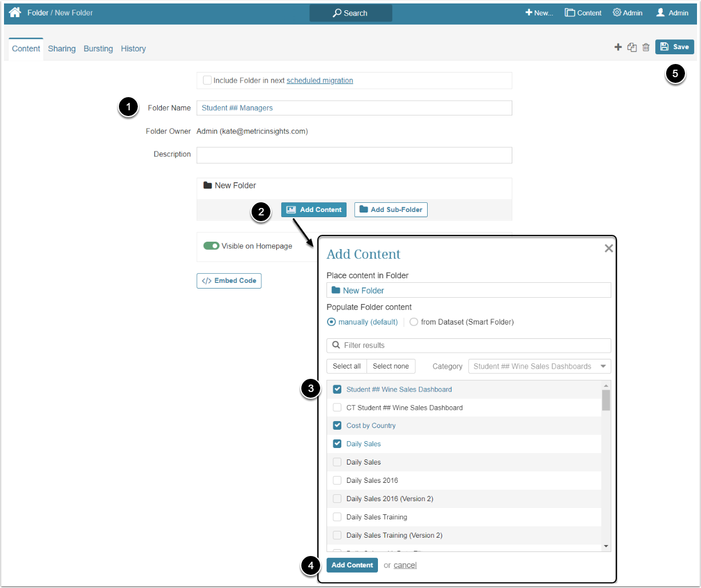Click the Add Content dialog title
The height and width of the screenshot is (588, 701).
pos(364,254)
